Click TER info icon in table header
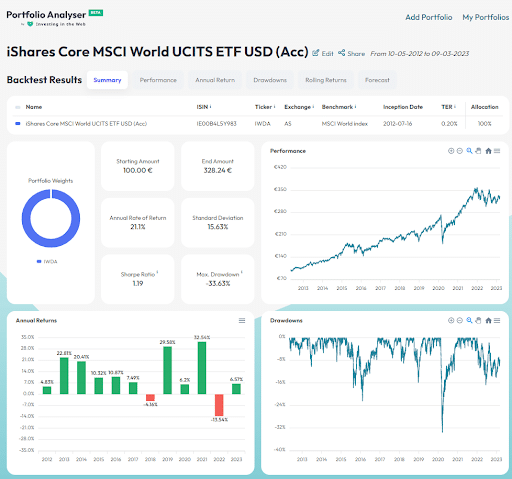The image size is (512, 479). (455, 106)
